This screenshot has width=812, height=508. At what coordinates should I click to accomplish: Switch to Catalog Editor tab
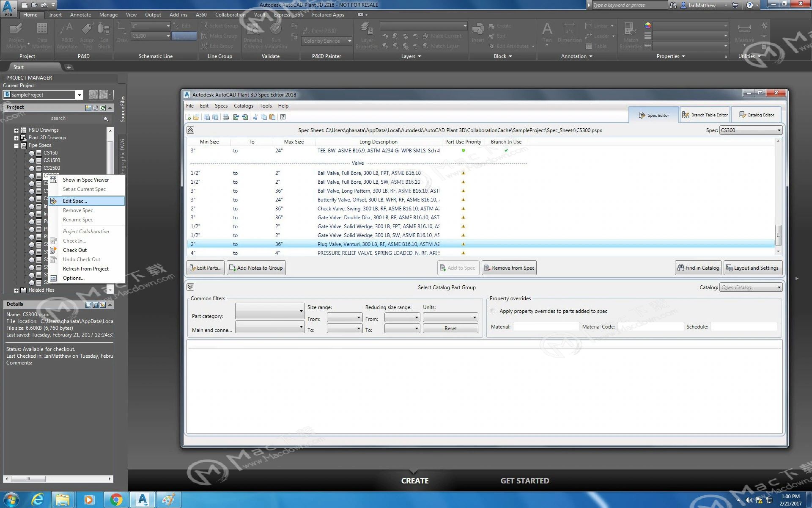(x=756, y=115)
